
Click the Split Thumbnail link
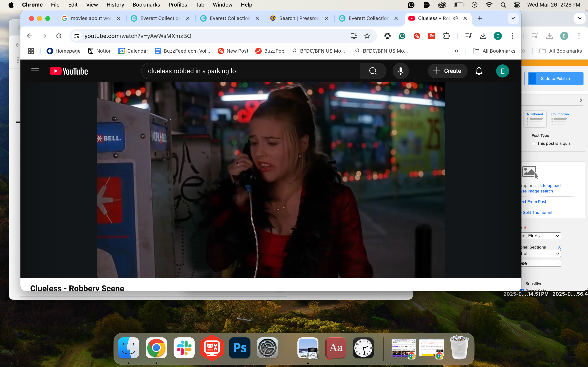(537, 212)
